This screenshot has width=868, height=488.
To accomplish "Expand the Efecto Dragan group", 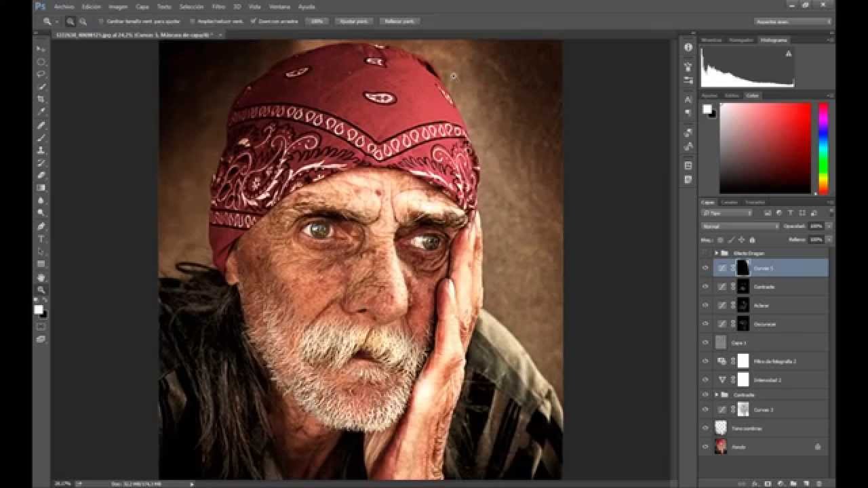I will (x=716, y=253).
